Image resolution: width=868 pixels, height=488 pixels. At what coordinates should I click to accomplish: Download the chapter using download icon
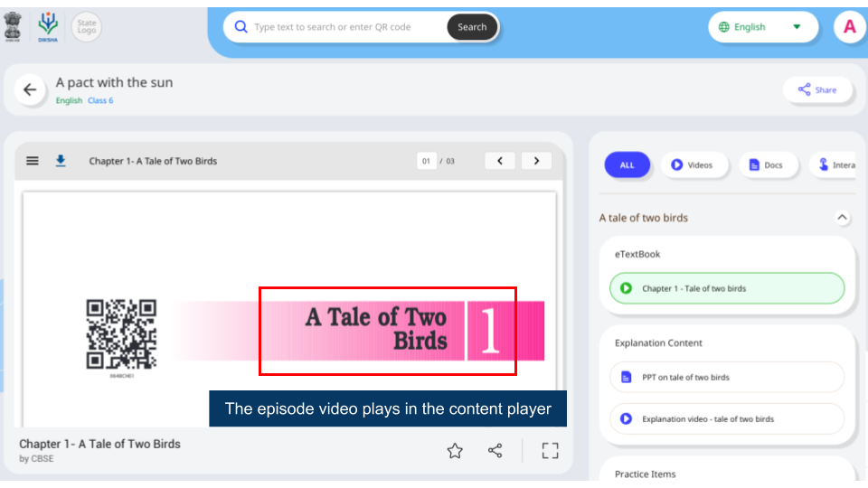(61, 161)
